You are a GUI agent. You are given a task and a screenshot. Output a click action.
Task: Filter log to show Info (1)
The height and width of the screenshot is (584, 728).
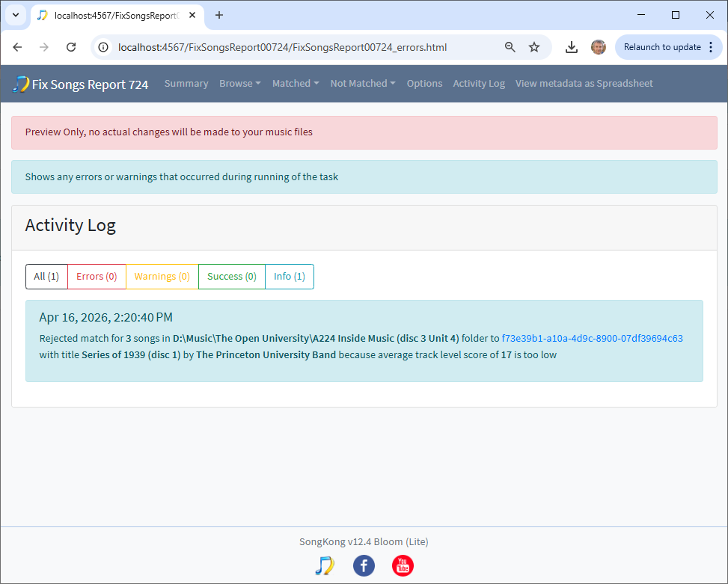coord(289,277)
